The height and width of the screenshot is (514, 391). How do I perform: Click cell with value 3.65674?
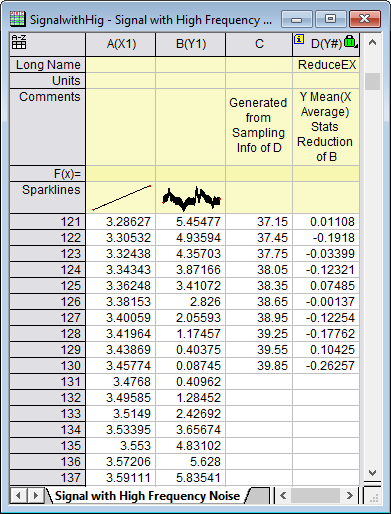[x=191, y=430]
